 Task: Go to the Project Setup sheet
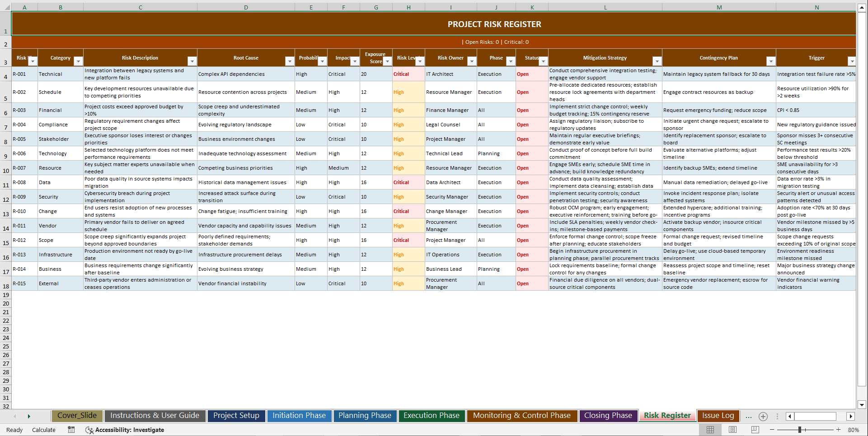(236, 416)
